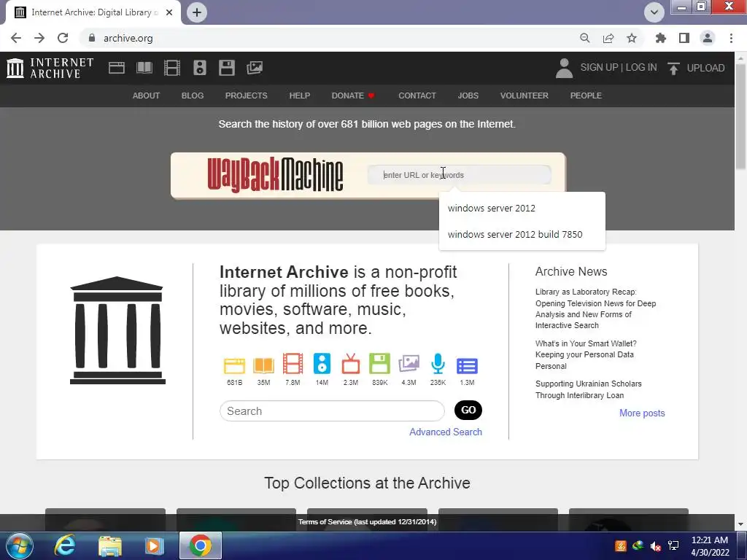Viewport: 747px width, 560px height.
Task: Open the CONTACT menu item
Action: pos(417,96)
